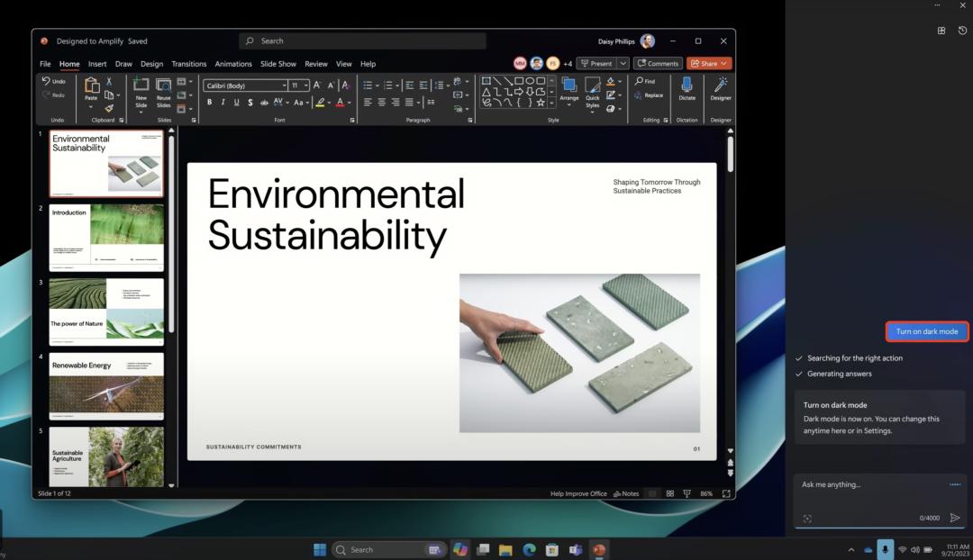The width and height of the screenshot is (973, 560).
Task: Expand the font size dropdown
Action: click(x=305, y=86)
